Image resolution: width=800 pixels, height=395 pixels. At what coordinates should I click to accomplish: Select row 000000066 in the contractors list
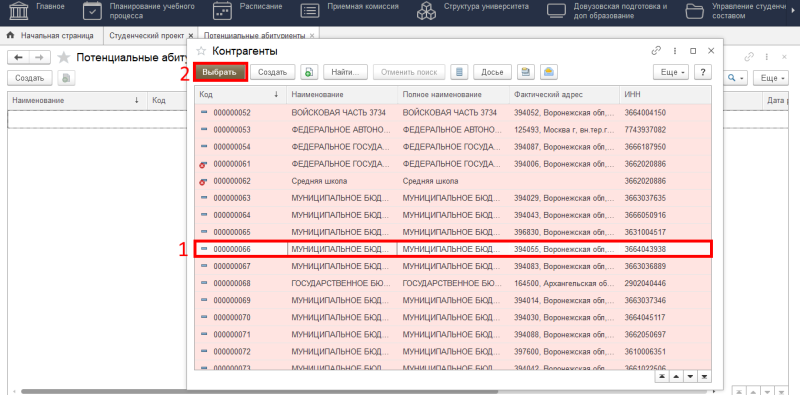point(453,249)
